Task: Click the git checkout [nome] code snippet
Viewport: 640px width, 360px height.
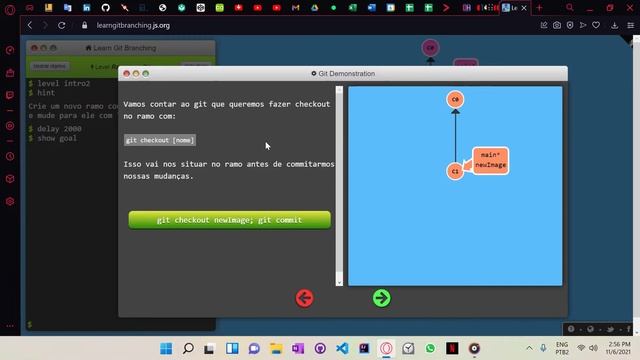Action: pyautogui.click(x=160, y=140)
